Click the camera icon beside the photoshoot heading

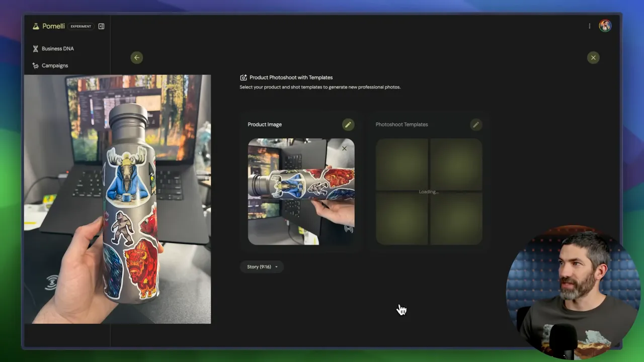(244, 77)
